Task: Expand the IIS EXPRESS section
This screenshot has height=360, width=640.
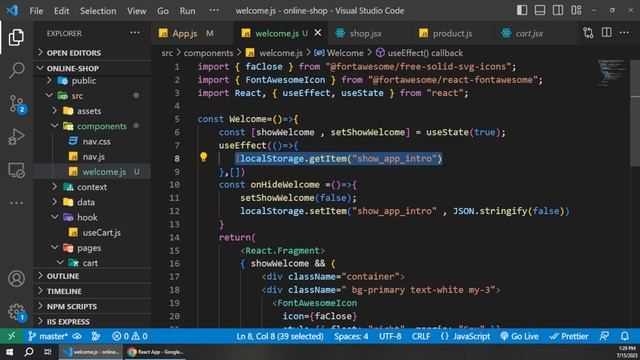Action: (x=92, y=321)
